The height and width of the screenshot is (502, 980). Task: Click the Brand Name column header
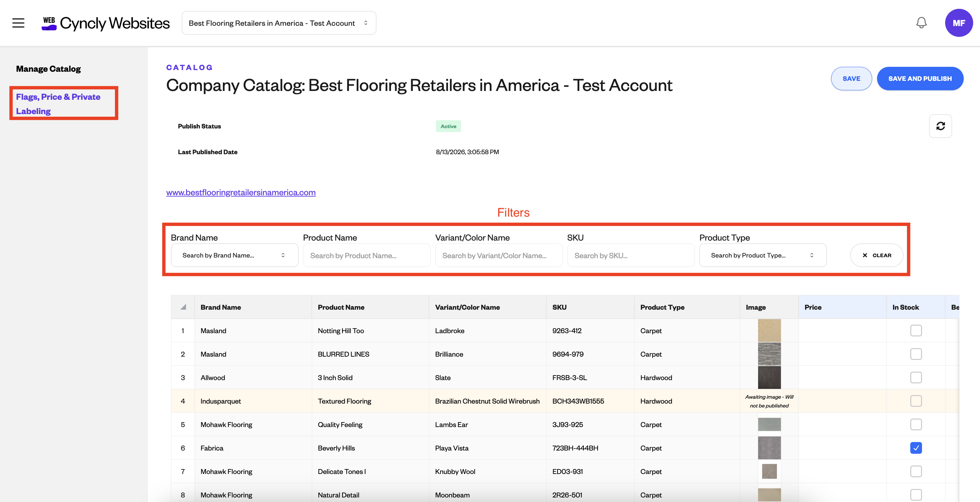253,307
